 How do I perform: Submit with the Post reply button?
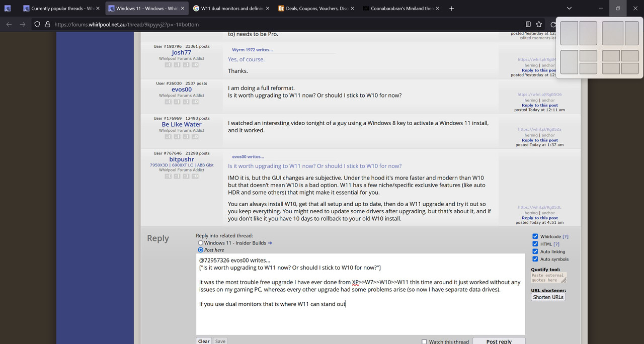tap(499, 341)
